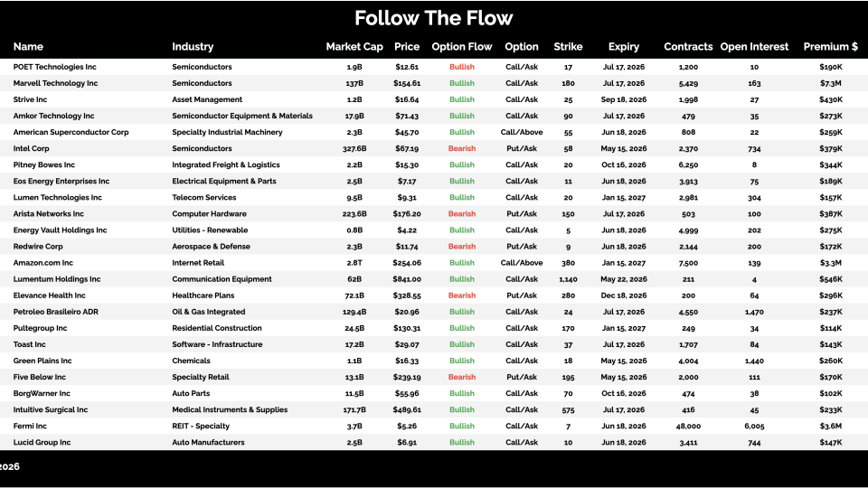Click Elevance Health's $328.55 price
Screen dimensions: 868x488
[407, 296]
